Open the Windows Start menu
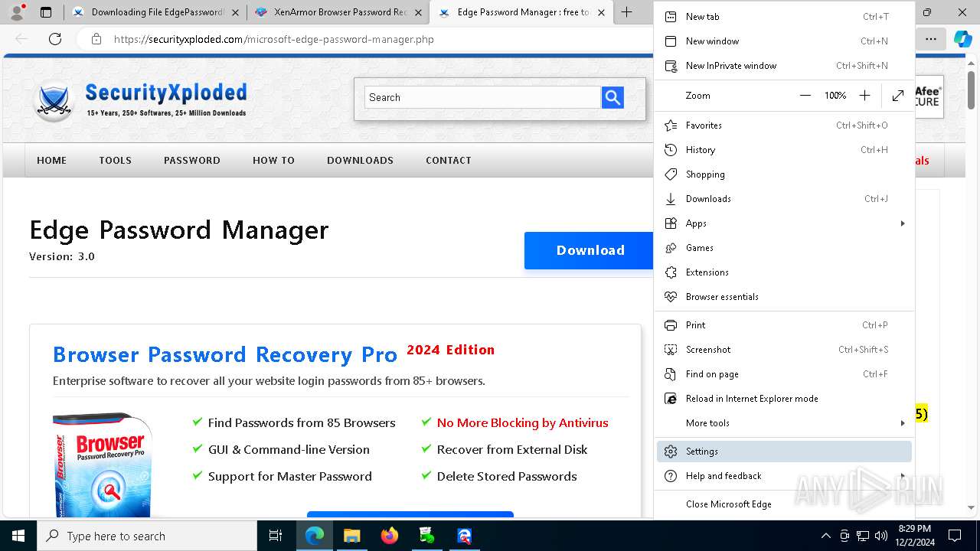Screen dimensions: 980x551 pos(18,536)
